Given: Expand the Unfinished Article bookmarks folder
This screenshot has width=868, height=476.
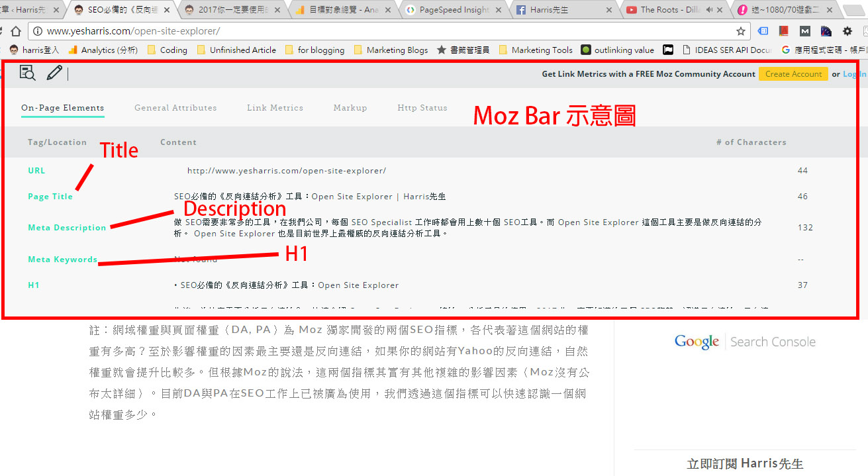Looking at the screenshot, I should [236, 50].
